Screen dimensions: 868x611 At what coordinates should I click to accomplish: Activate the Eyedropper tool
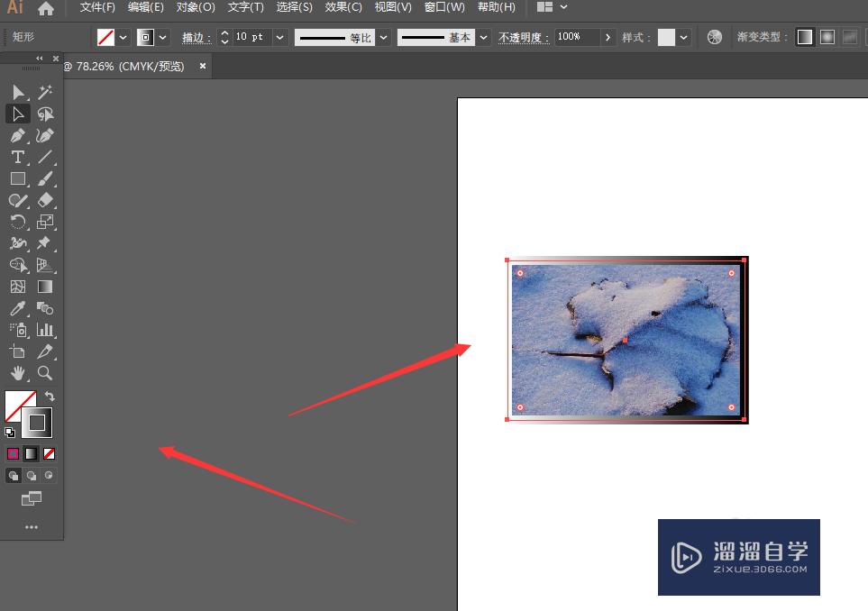tap(17, 308)
